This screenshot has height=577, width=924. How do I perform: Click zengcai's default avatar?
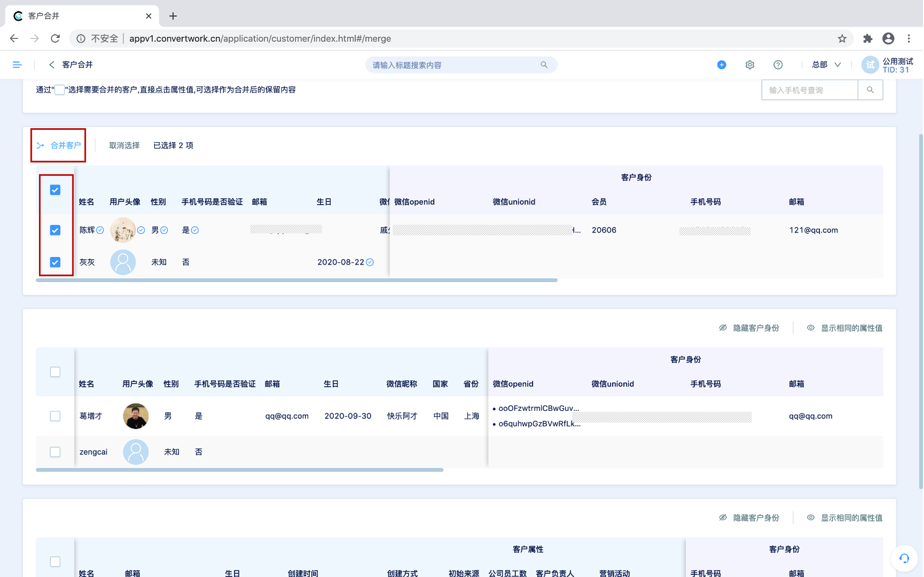[136, 452]
